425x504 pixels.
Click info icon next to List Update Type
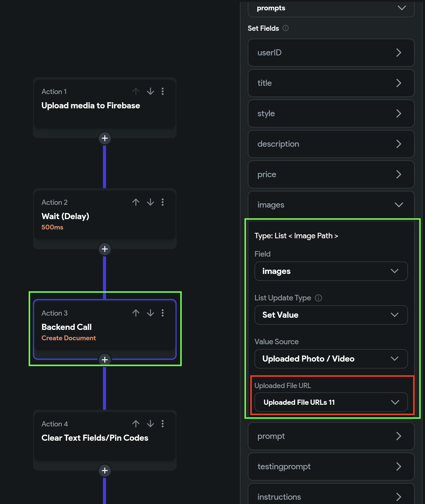pos(318,298)
